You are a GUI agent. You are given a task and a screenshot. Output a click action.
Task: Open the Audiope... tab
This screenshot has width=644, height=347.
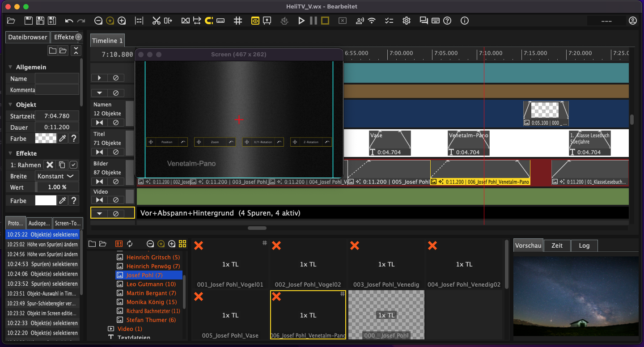point(39,223)
